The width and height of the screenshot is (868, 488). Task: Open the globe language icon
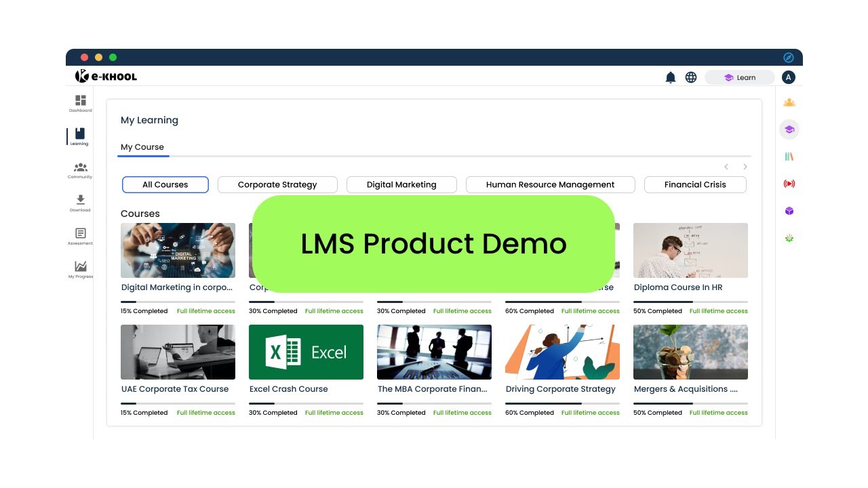pos(691,77)
